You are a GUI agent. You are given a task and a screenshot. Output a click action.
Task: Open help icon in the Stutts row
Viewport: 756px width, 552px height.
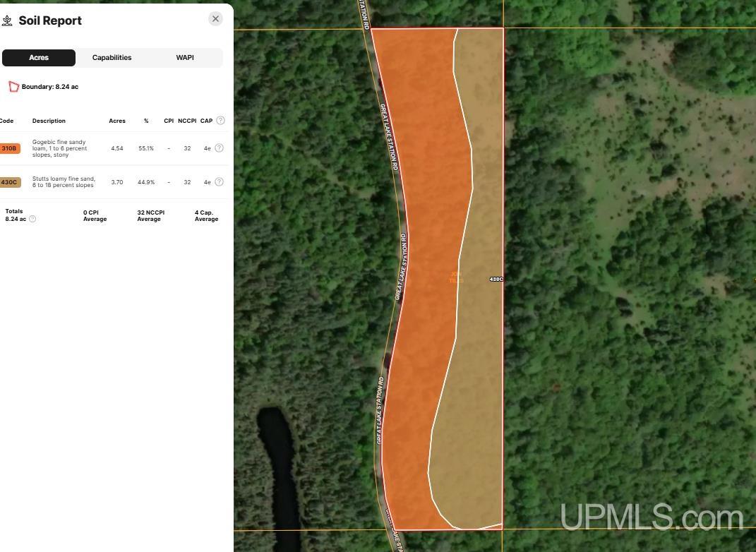click(219, 182)
